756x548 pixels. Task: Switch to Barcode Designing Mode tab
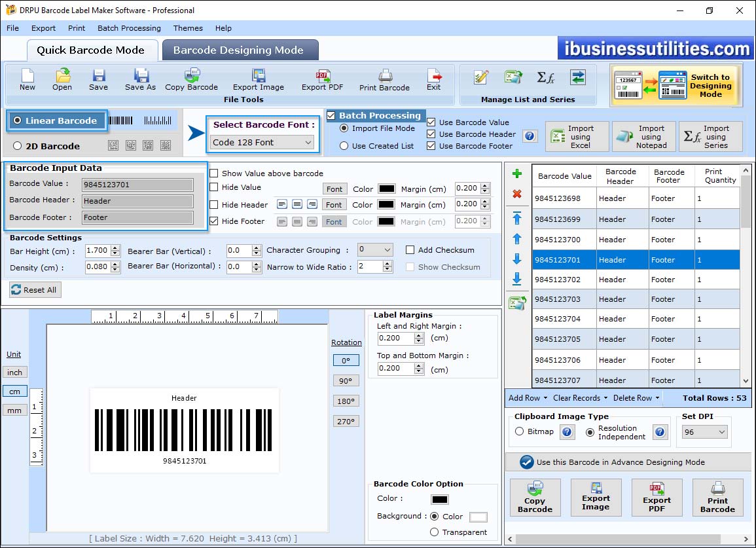tap(240, 50)
